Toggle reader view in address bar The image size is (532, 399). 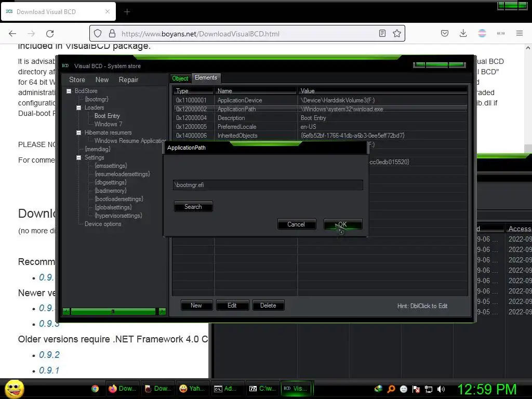382,33
